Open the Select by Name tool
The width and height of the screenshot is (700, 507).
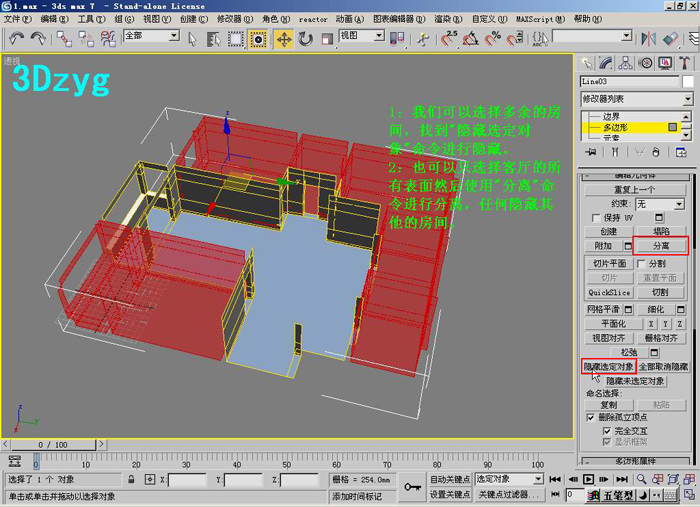(x=214, y=39)
